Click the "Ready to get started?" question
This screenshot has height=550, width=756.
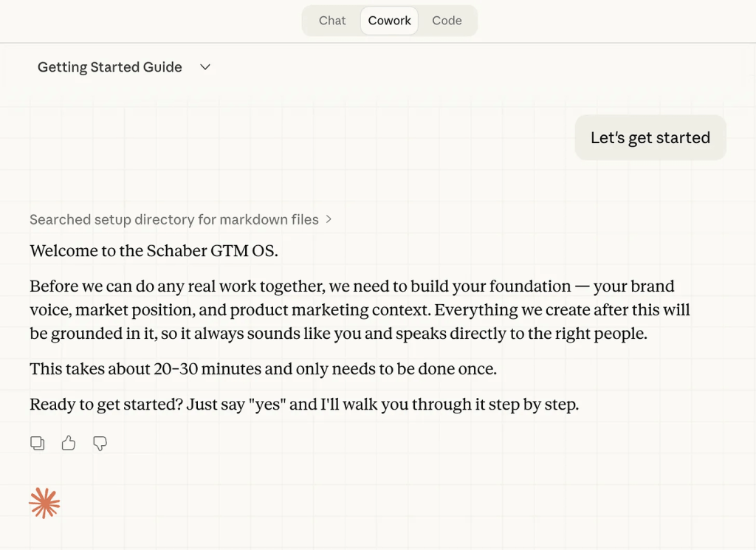point(106,405)
